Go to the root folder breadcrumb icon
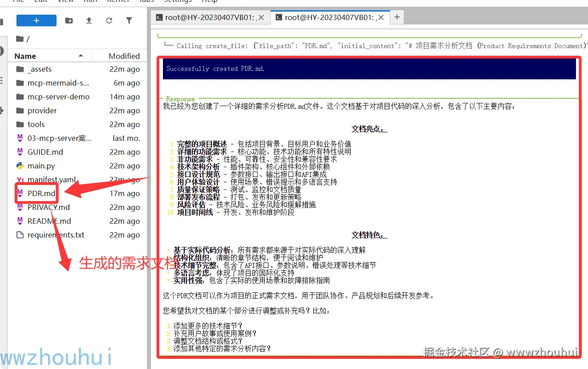 click(20, 39)
